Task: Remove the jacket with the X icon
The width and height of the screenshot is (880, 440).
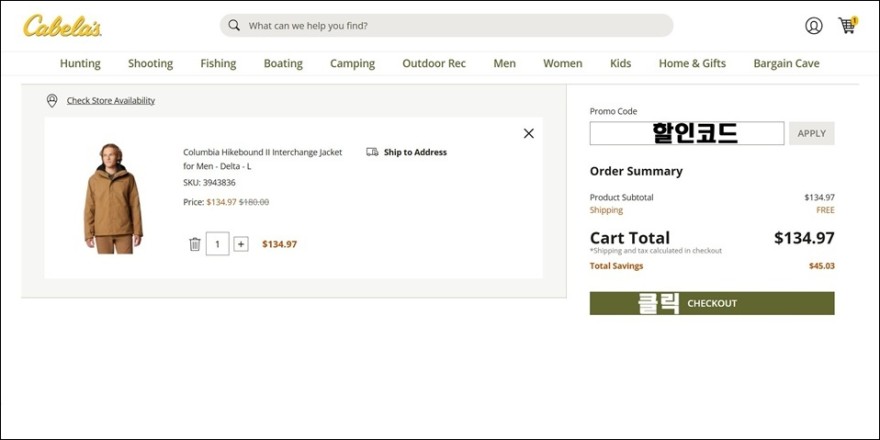Action: click(x=529, y=134)
